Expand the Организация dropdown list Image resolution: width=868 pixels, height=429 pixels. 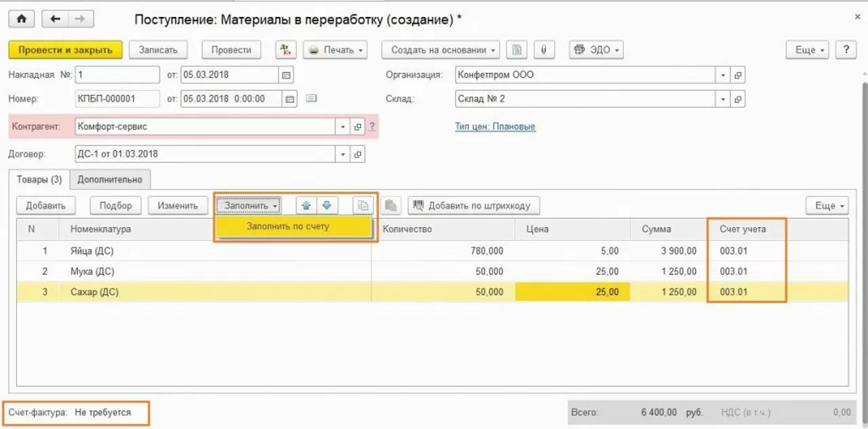pos(724,75)
